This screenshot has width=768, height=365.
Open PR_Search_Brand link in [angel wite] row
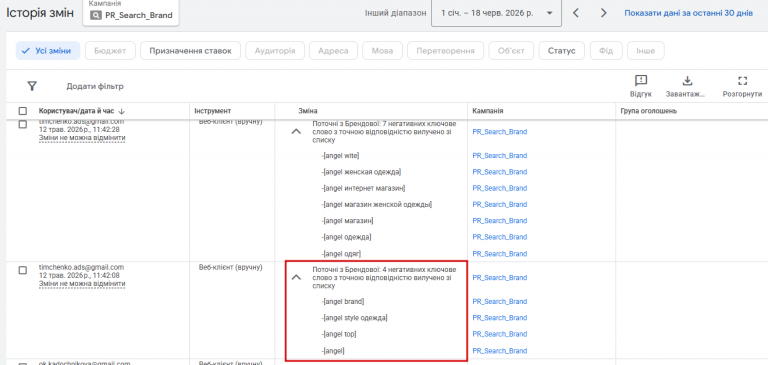click(x=500, y=156)
